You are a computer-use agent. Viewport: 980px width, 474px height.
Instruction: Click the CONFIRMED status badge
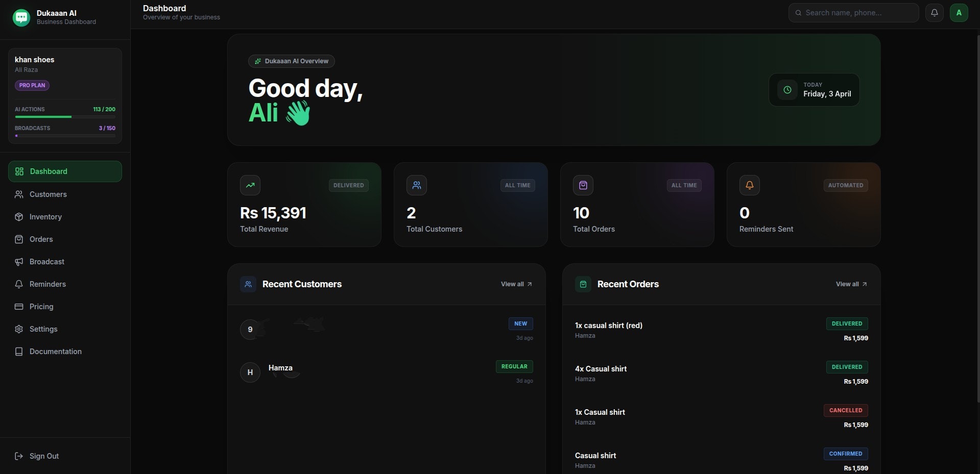[846, 454]
